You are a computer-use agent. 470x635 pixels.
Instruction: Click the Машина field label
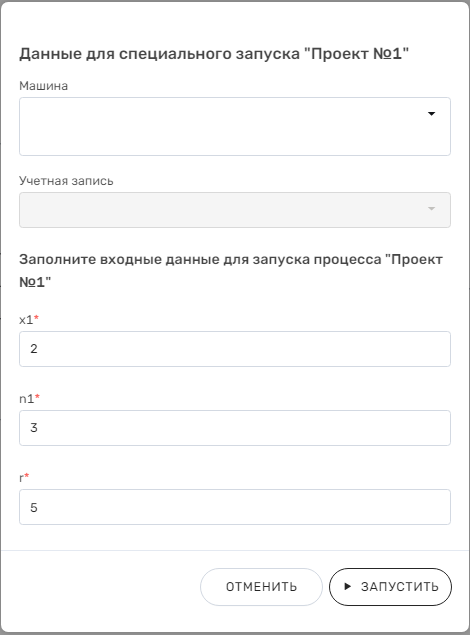(x=44, y=86)
